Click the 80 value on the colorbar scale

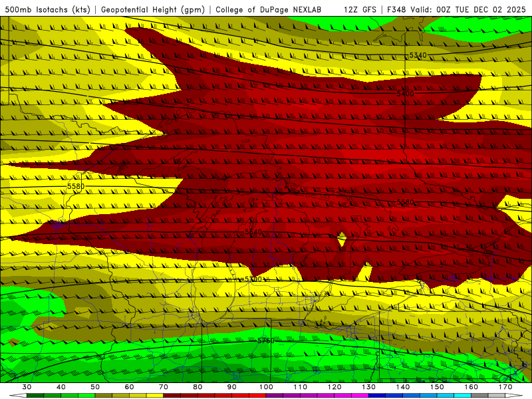click(x=198, y=387)
